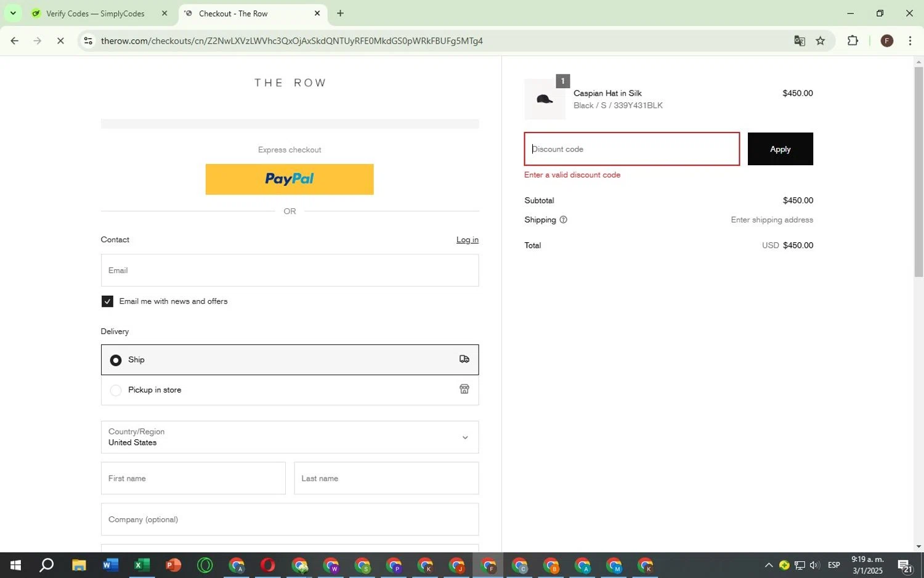
Task: Click volume icon in system tray
Action: [814, 565]
